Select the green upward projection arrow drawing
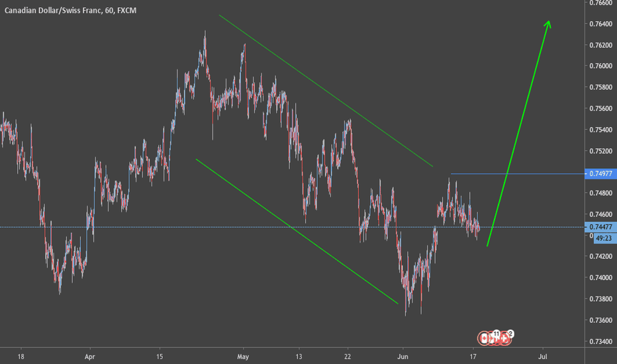 (518, 133)
